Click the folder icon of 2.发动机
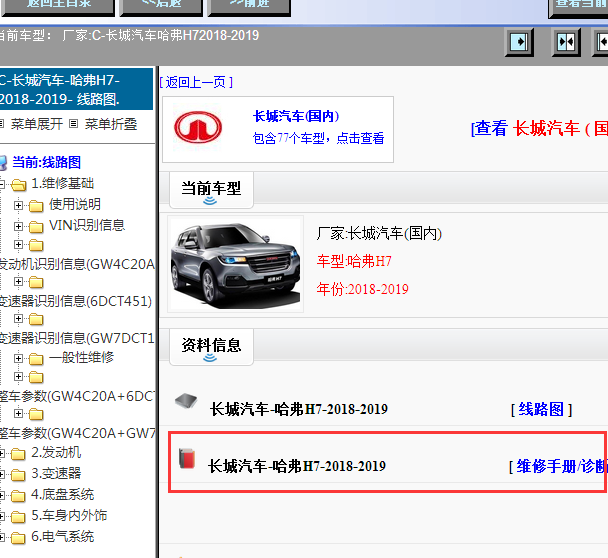 tap(18, 454)
